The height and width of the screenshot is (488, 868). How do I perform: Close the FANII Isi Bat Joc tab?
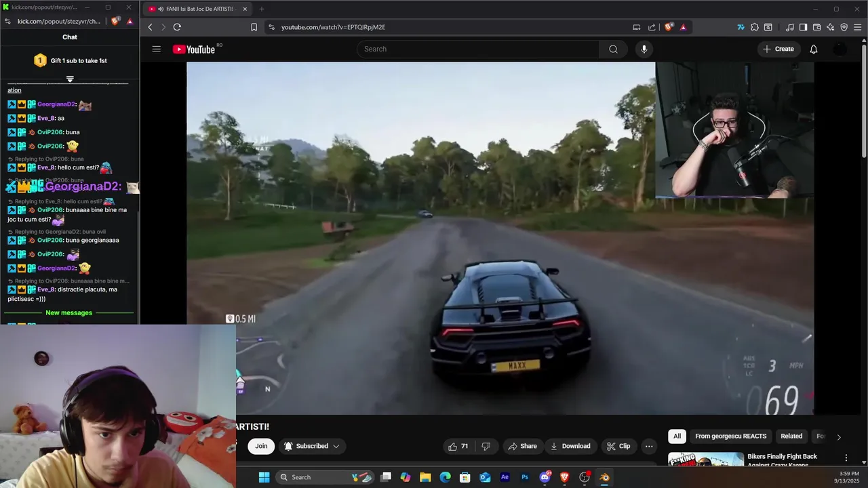[245, 9]
